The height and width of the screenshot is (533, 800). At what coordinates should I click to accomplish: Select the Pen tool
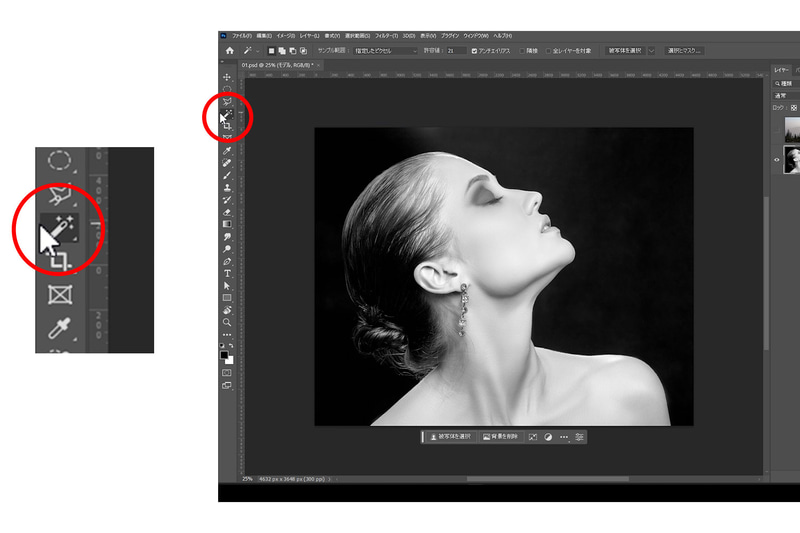point(227,261)
